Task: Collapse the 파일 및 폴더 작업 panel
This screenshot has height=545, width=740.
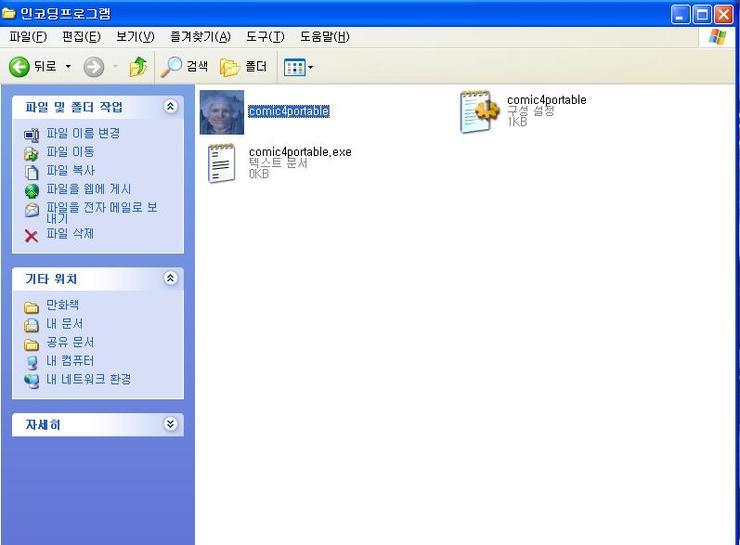Action: [170, 106]
